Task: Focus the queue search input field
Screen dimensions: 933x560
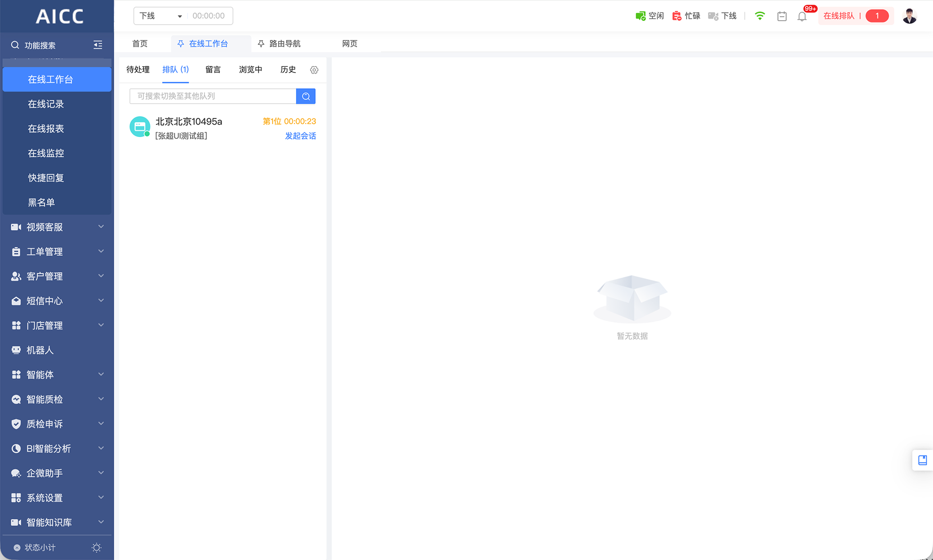Action: tap(213, 97)
